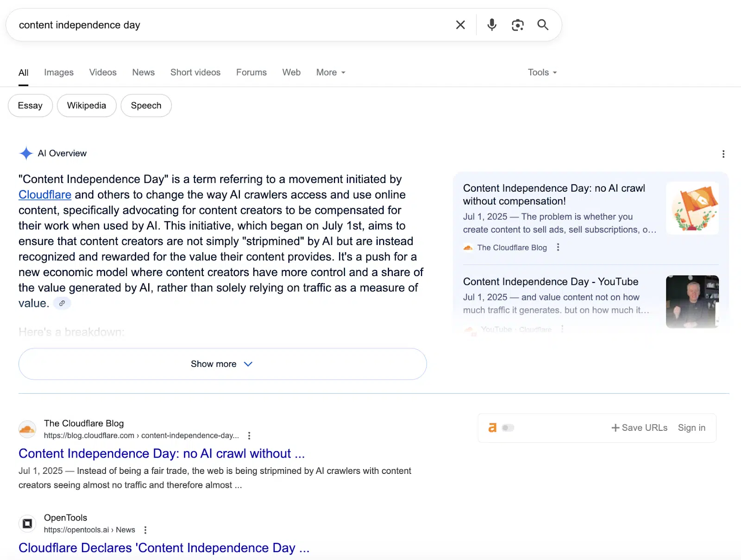741x560 pixels.
Task: Open 'no AI crawl without compensation!' source card title
Action: (x=554, y=195)
